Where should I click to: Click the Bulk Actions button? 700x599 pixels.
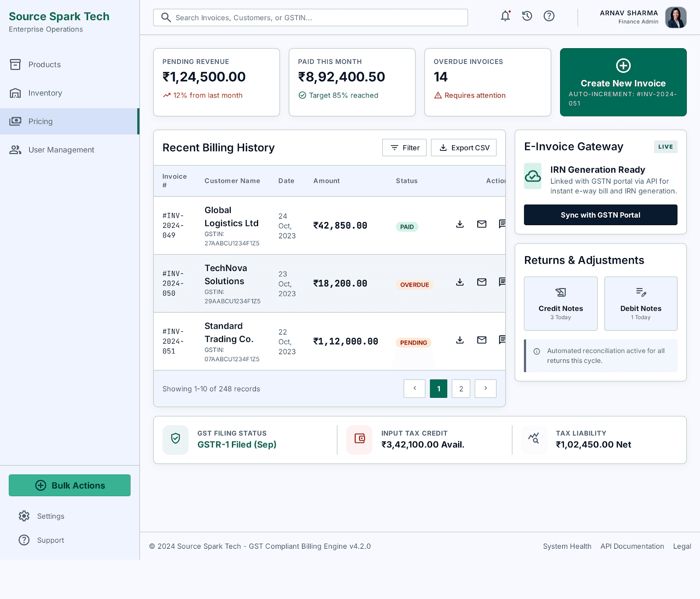(70, 485)
